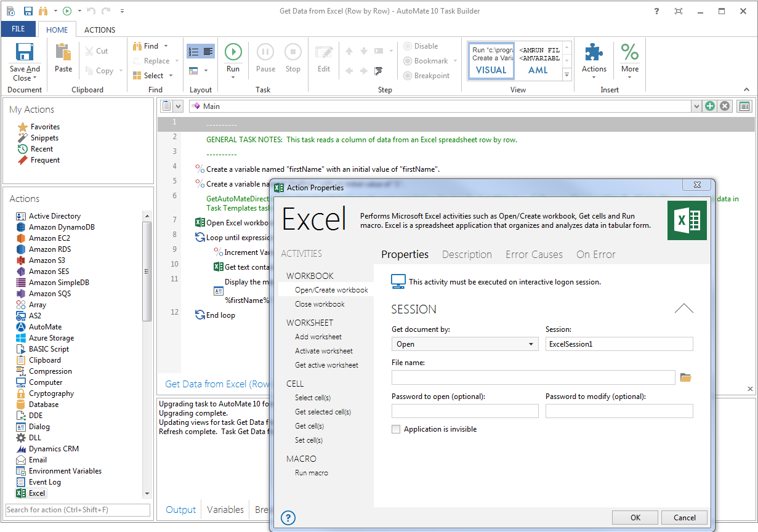Open the On Error tab

[595, 254]
